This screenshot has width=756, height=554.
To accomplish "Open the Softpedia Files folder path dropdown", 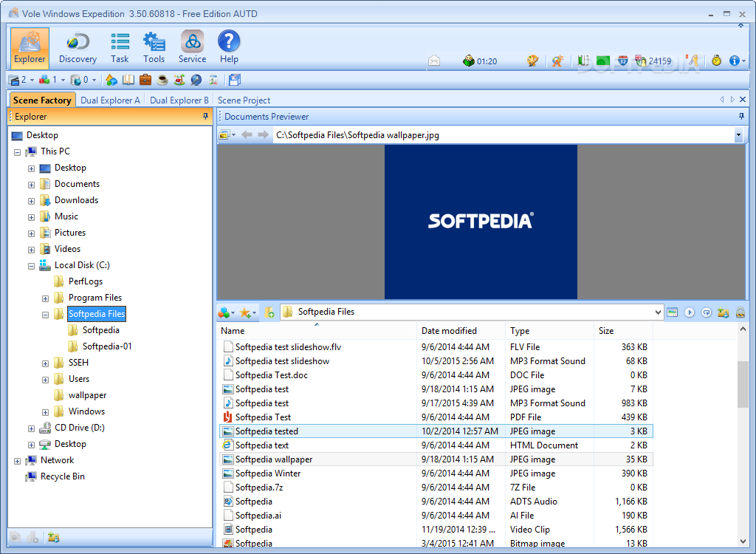I will point(658,312).
